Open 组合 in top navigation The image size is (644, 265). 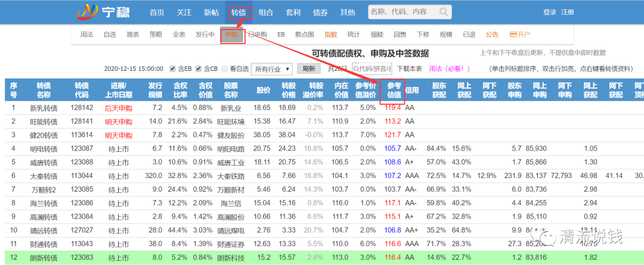(x=266, y=13)
